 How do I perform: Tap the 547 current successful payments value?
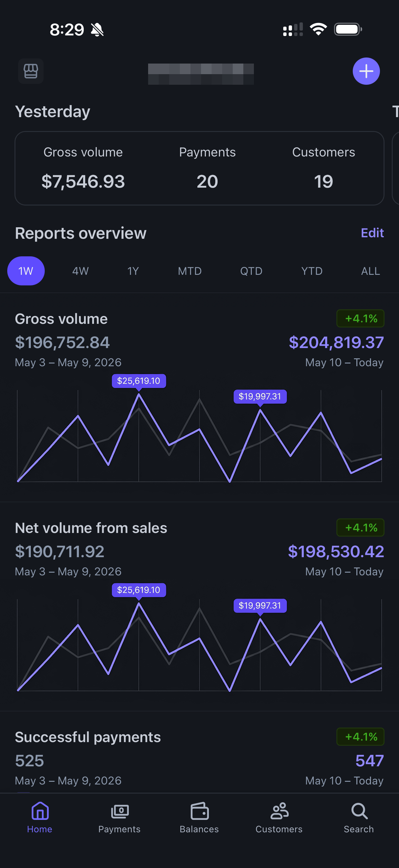click(x=370, y=761)
